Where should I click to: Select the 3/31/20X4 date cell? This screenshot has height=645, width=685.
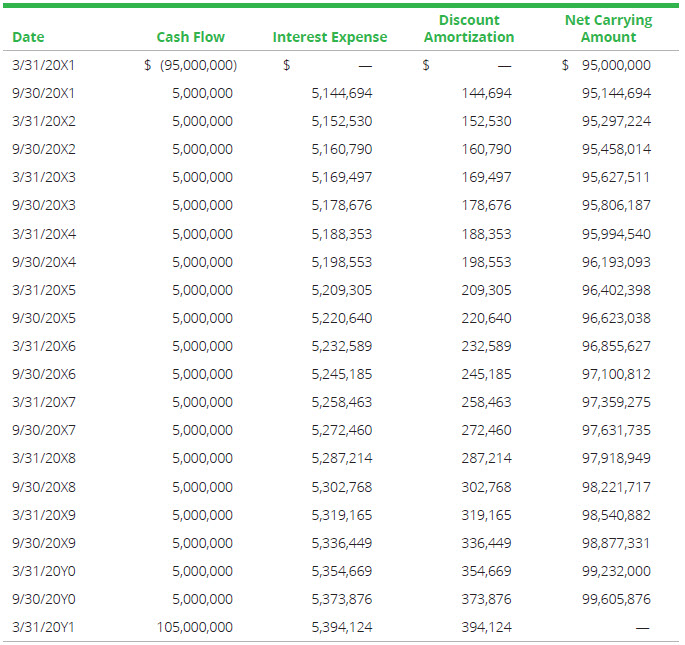pos(43,234)
